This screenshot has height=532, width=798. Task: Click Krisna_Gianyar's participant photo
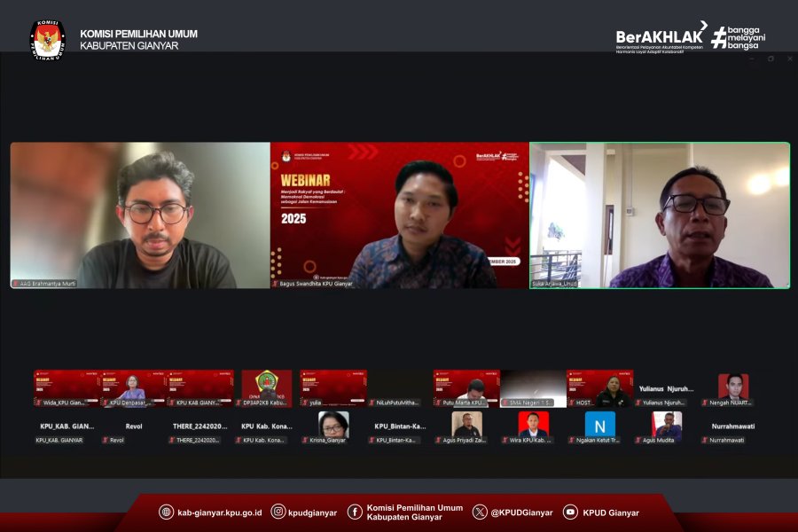pyautogui.click(x=333, y=424)
